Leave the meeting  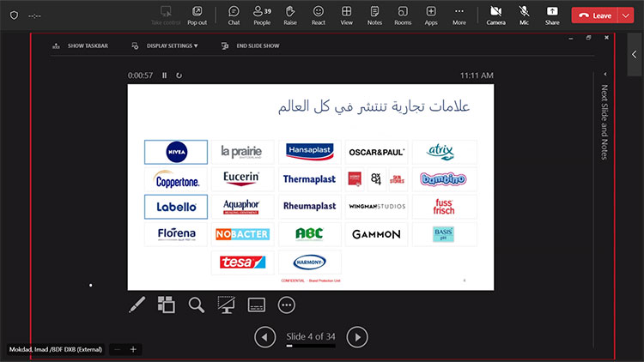601,15
